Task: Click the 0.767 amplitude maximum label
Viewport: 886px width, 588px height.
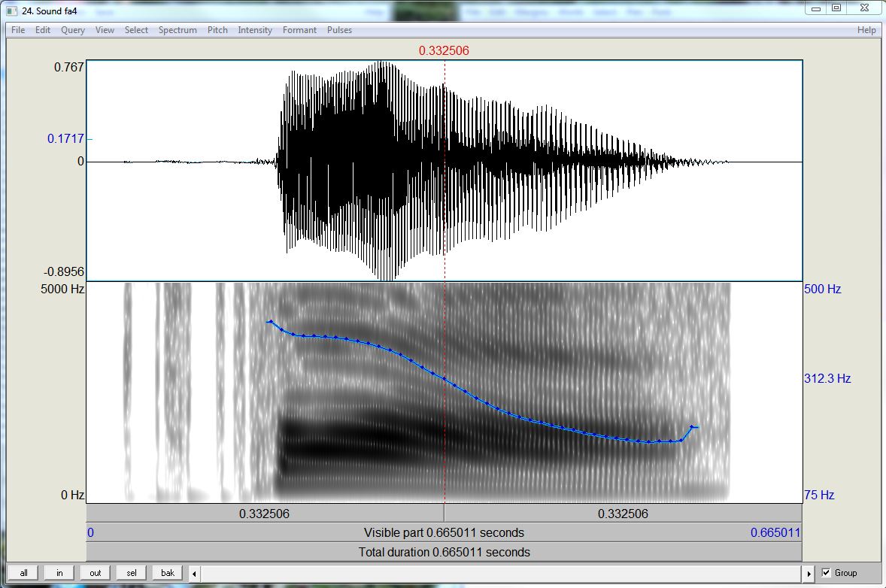Action: click(69, 67)
